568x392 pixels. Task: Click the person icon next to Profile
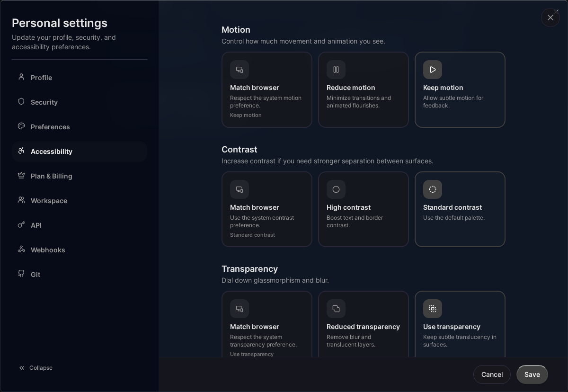[x=21, y=78]
